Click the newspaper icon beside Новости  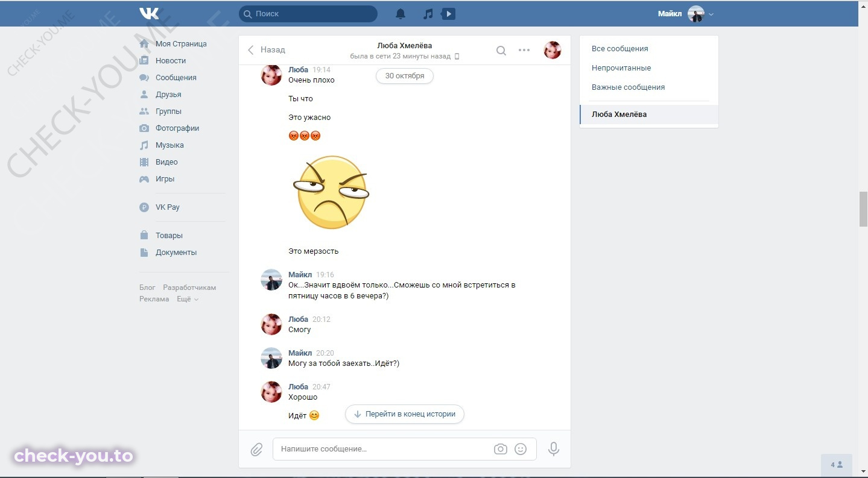(144, 61)
